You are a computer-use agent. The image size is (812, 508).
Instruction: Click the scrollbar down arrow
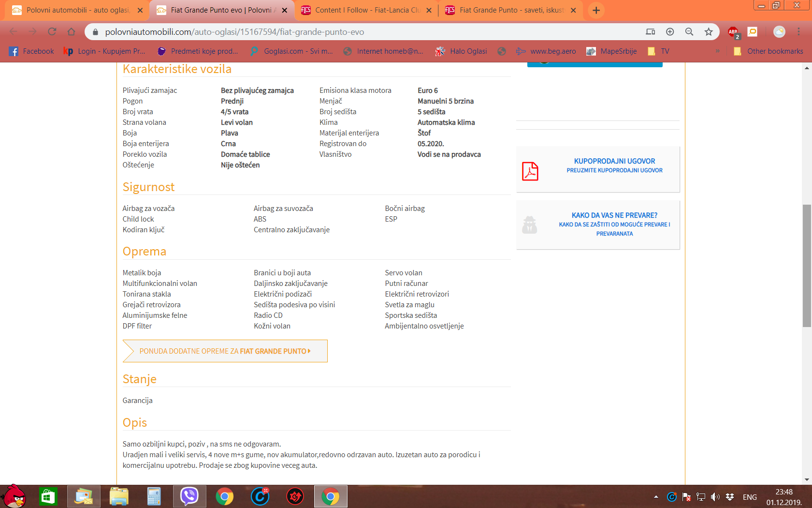tap(807, 479)
